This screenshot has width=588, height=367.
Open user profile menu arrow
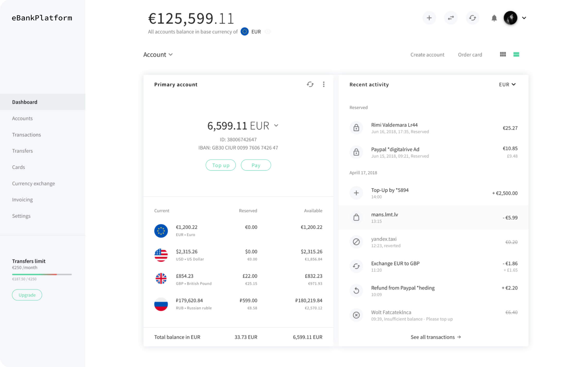click(524, 18)
